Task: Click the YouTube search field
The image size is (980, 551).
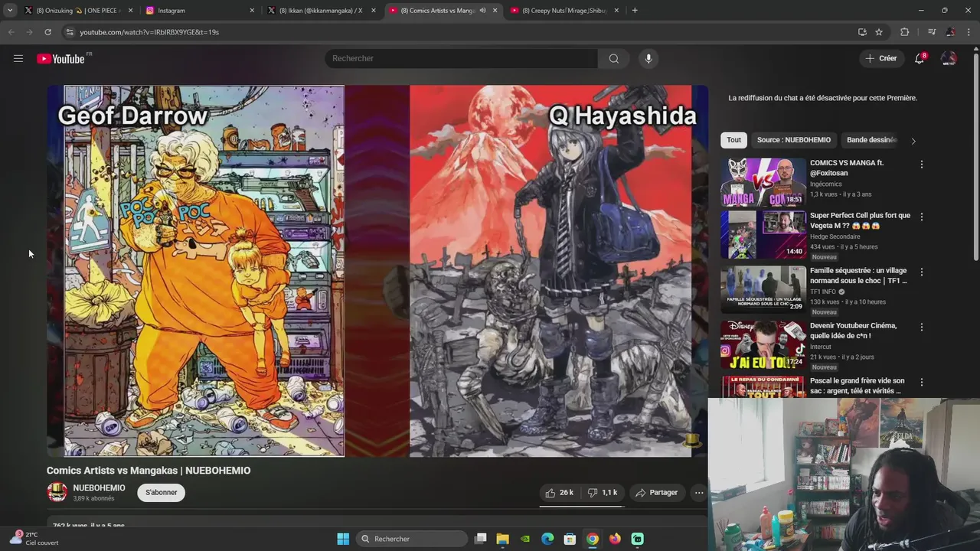Action: [x=462, y=58]
